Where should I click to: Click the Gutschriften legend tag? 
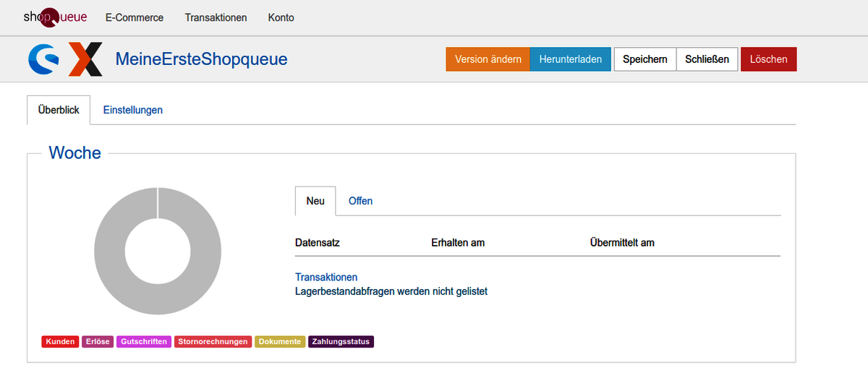pyautogui.click(x=144, y=342)
